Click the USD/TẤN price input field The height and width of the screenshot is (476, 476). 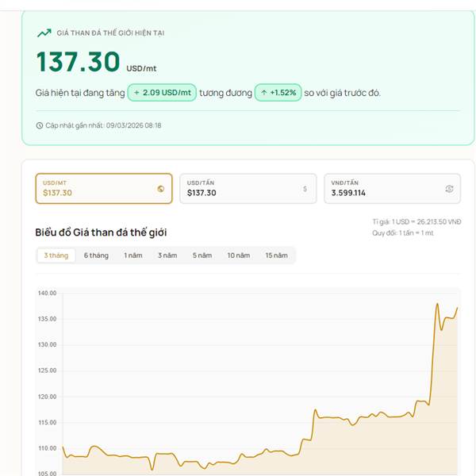238,193
